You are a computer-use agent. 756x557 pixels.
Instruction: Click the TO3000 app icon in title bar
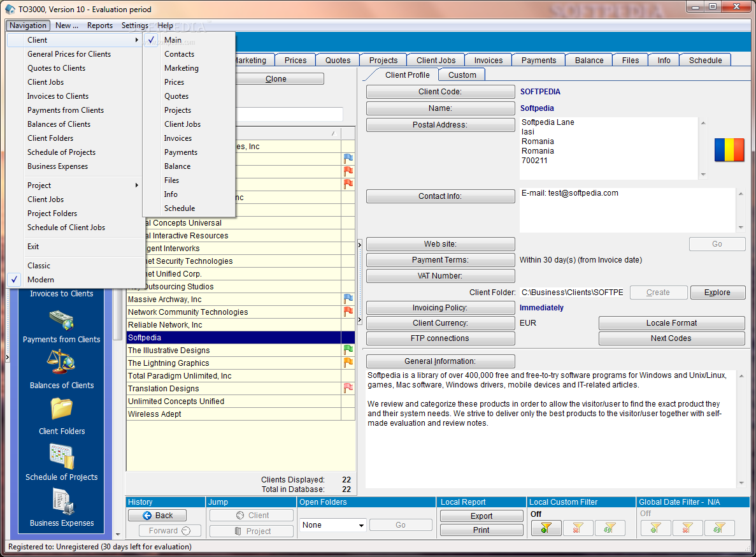point(10,9)
